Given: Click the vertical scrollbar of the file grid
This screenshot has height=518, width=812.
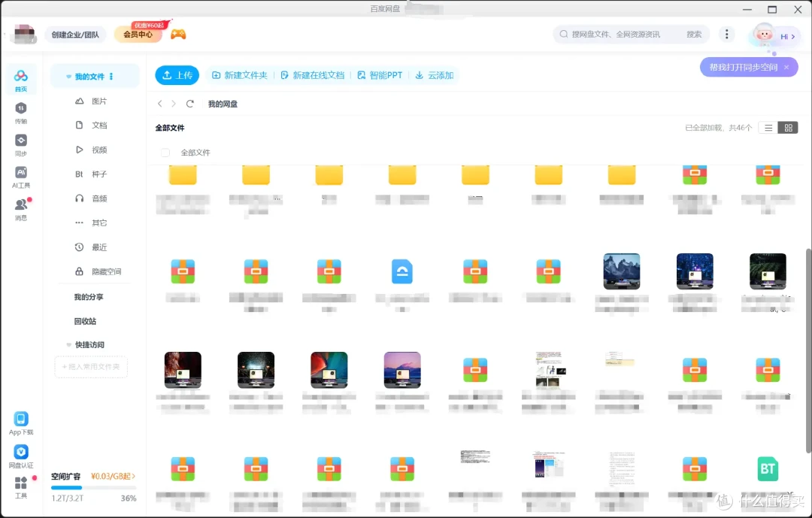Looking at the screenshot, I should pyautogui.click(x=808, y=353).
